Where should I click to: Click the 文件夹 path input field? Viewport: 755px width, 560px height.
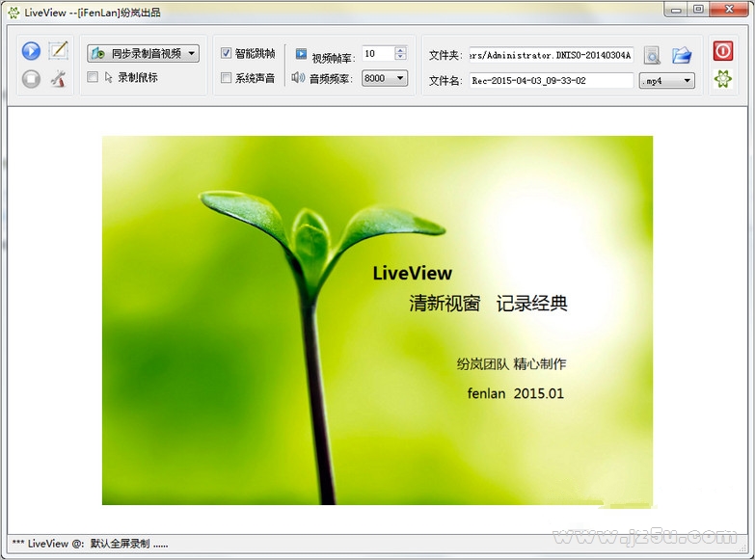coord(552,55)
